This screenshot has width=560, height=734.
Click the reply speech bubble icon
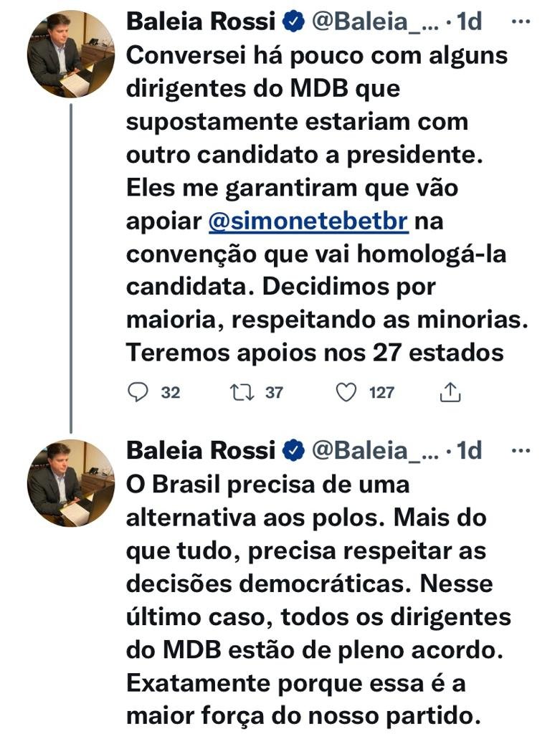click(x=137, y=392)
